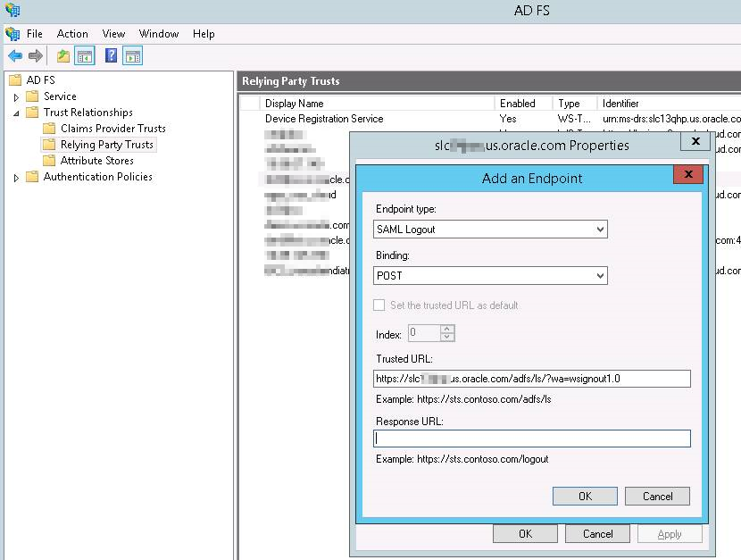Click the Response URL input field
The height and width of the screenshot is (560, 741).
532,439
